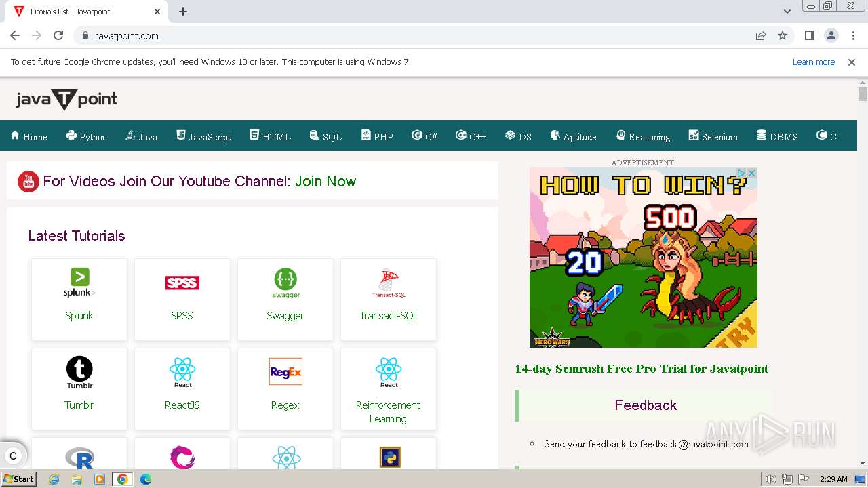Follow the Join Now link
The image size is (868, 488).
(x=325, y=181)
